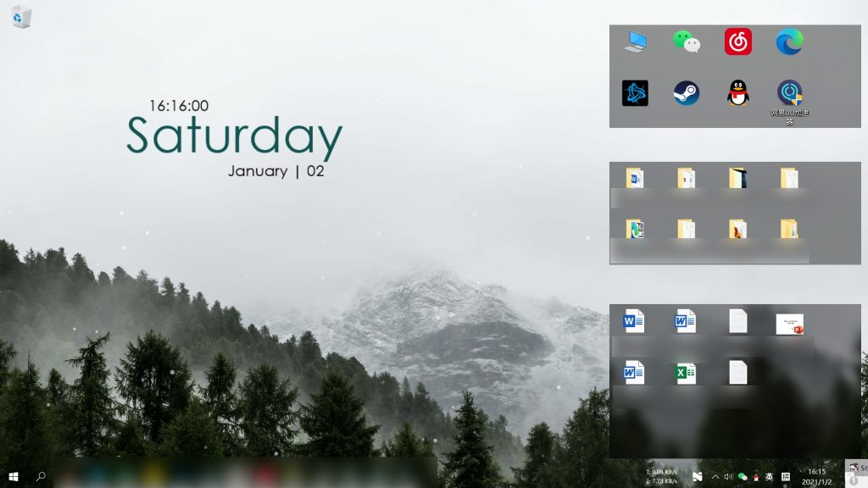The height and width of the screenshot is (488, 868).
Task: Launch WeChat from the desktop
Action: coord(687,42)
